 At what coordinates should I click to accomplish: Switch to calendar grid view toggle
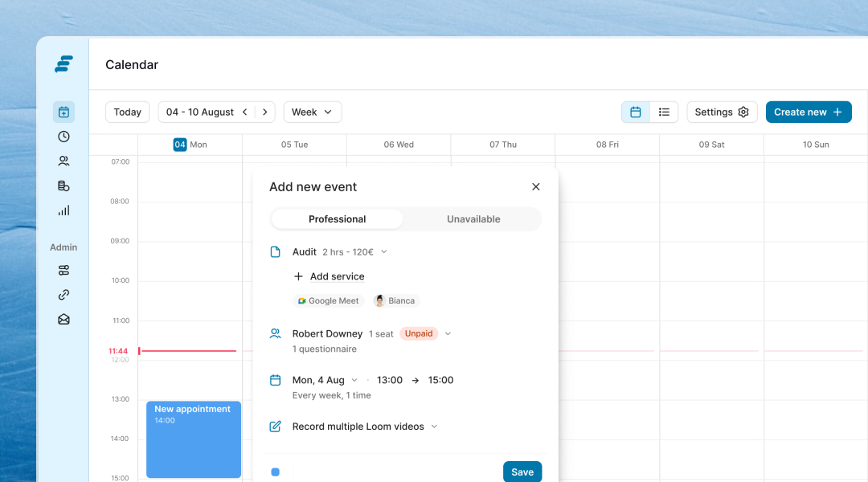(634, 112)
